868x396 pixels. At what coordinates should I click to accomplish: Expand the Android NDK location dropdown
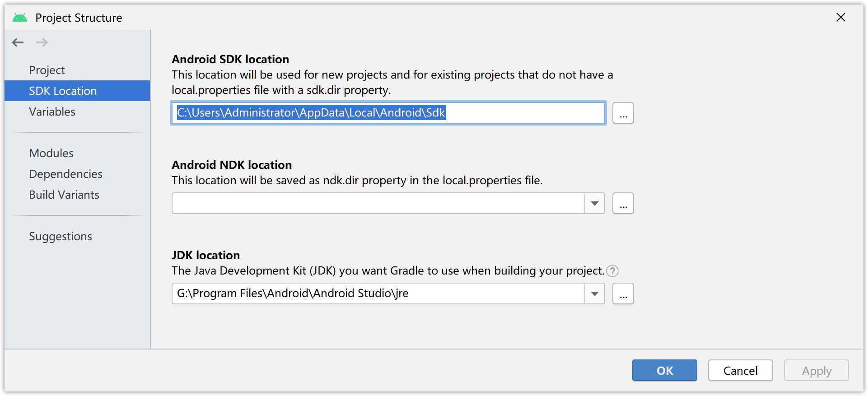pyautogui.click(x=595, y=203)
